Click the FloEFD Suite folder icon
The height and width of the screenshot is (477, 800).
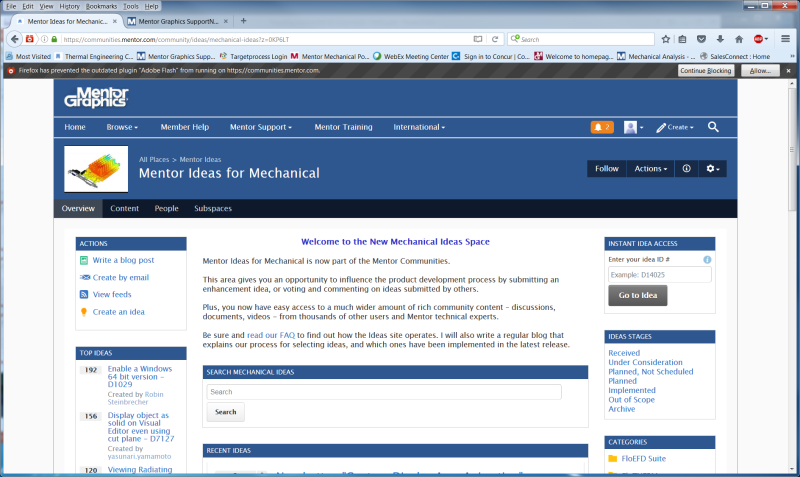613,459
